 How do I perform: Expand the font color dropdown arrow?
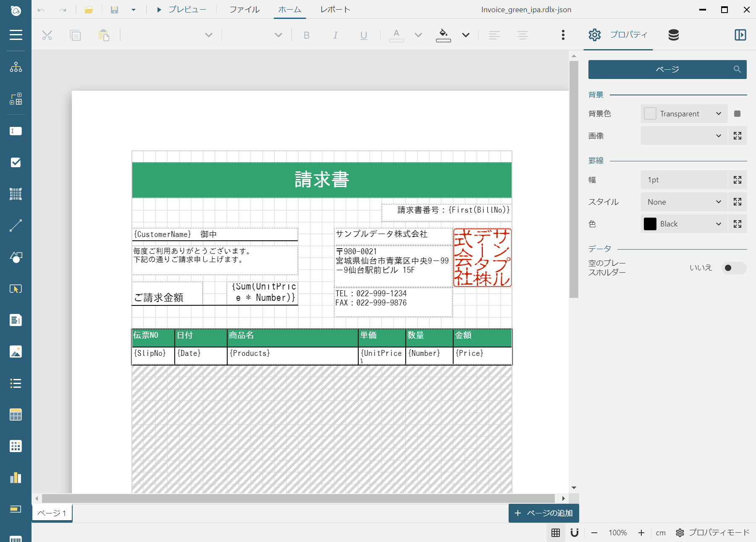click(x=418, y=35)
